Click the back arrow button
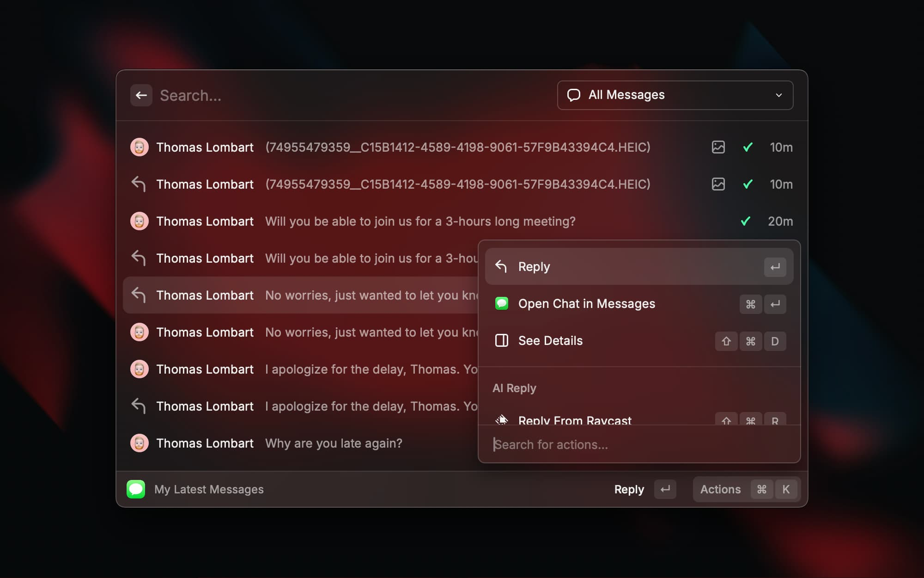The height and width of the screenshot is (578, 924). click(141, 95)
